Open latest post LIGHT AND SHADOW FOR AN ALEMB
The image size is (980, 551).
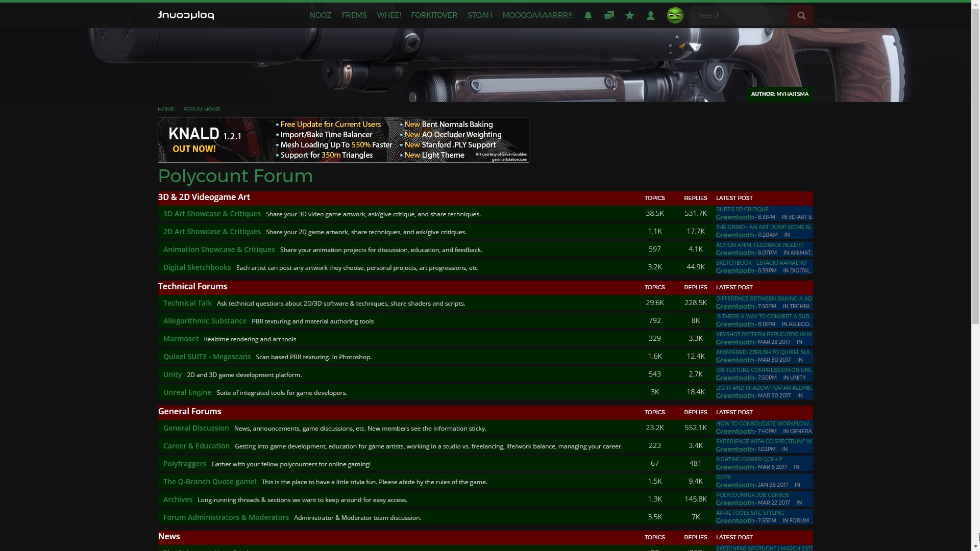click(x=764, y=388)
